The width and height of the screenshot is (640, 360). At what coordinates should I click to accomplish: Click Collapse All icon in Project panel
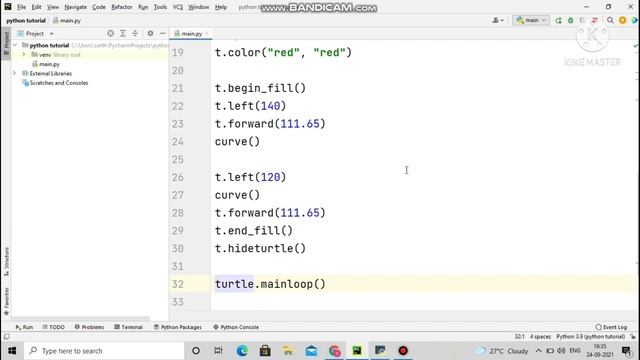(135, 33)
